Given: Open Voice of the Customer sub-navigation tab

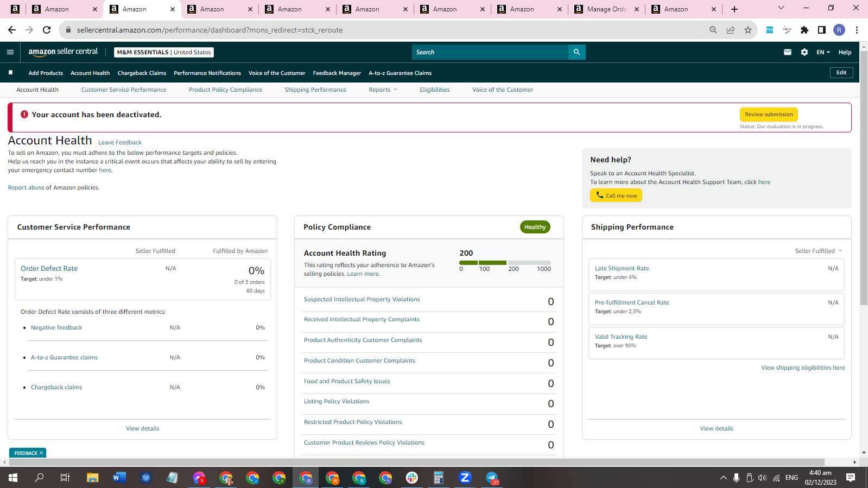Looking at the screenshot, I should pos(503,90).
